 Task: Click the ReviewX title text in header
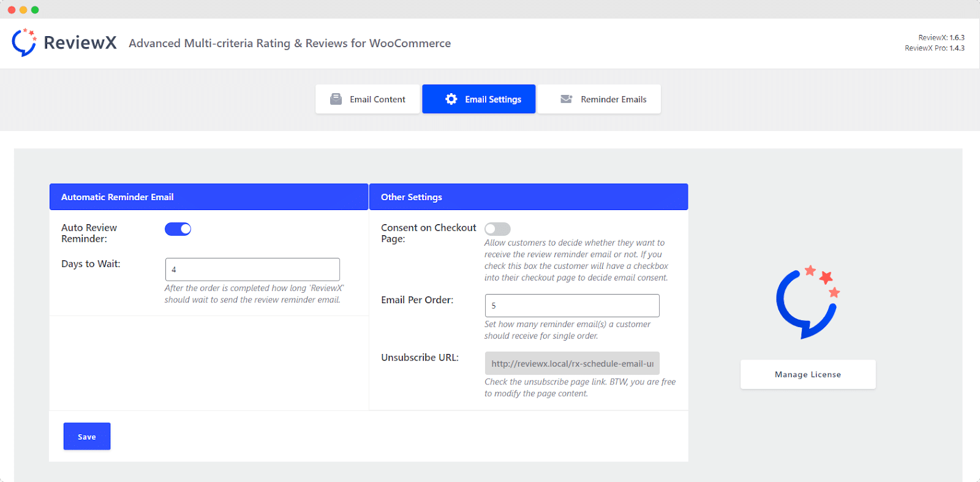click(80, 42)
